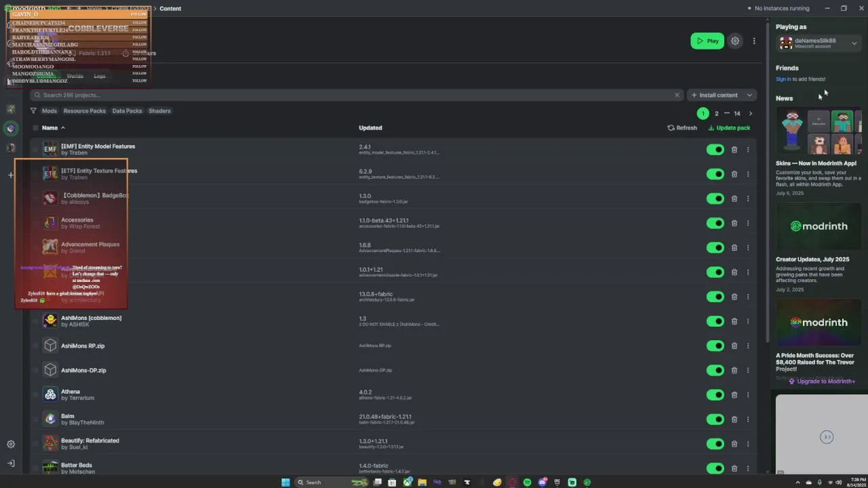868x488 pixels.
Task: Open more options for Better Beds
Action: (x=748, y=468)
